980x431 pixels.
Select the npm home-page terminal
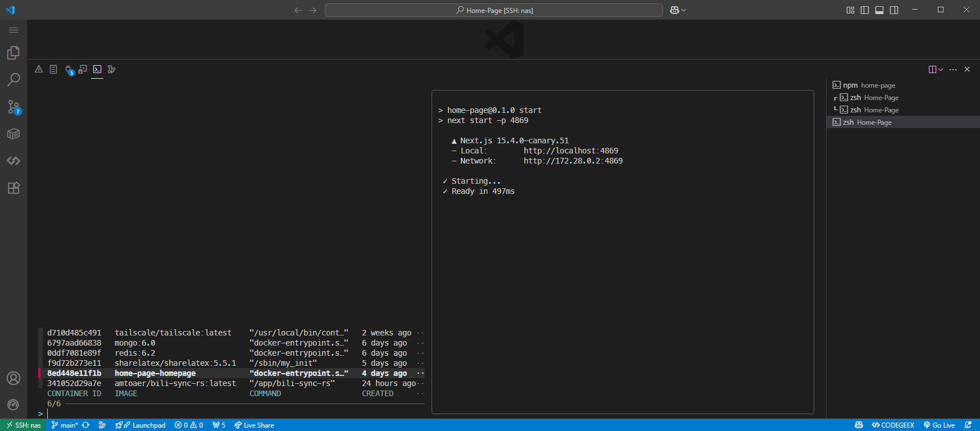coord(903,85)
